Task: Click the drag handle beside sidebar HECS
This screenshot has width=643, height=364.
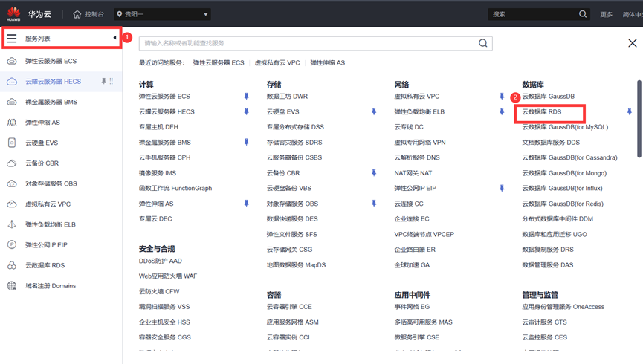Action: click(112, 81)
